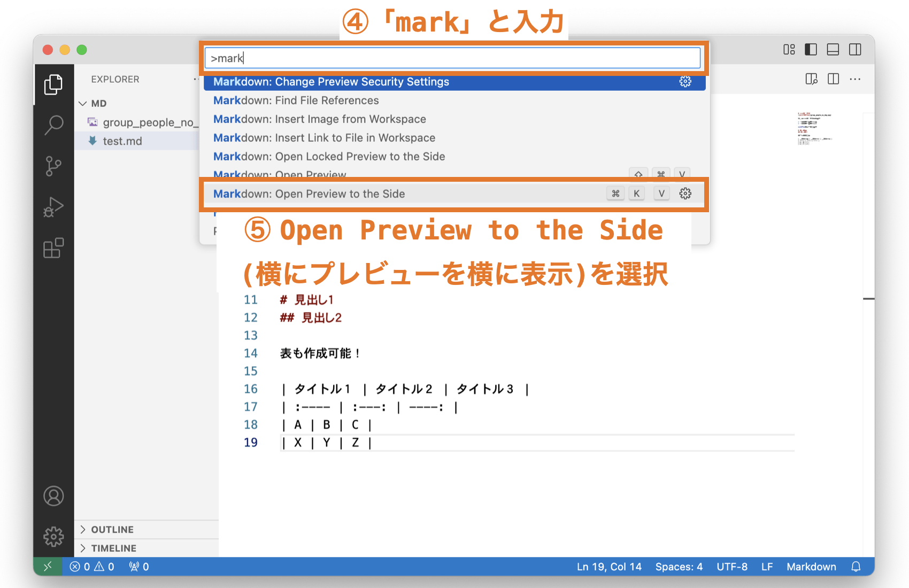Screen dimensions: 909x588
Task: Open the Problems errors and warnings indicator
Action: pos(92,567)
